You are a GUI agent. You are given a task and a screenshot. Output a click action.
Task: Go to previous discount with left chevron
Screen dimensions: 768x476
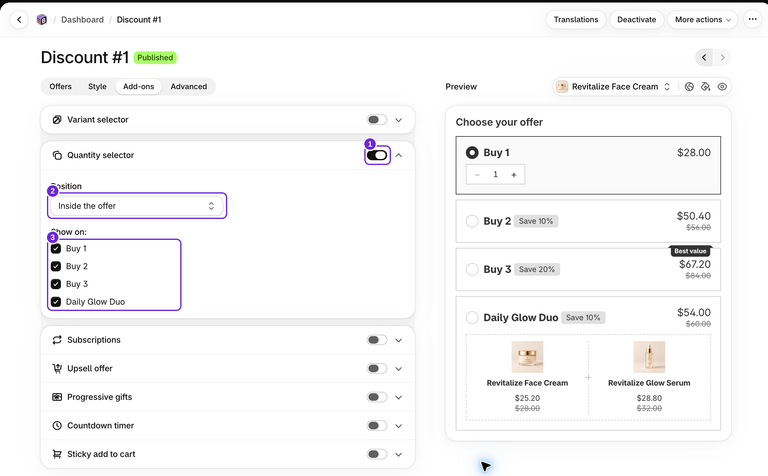(x=704, y=58)
